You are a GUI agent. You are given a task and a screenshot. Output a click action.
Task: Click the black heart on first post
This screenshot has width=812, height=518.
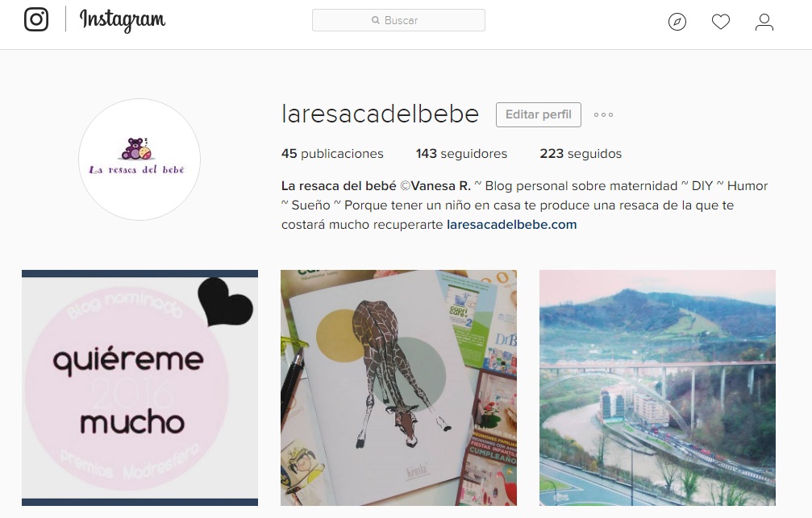point(225,302)
